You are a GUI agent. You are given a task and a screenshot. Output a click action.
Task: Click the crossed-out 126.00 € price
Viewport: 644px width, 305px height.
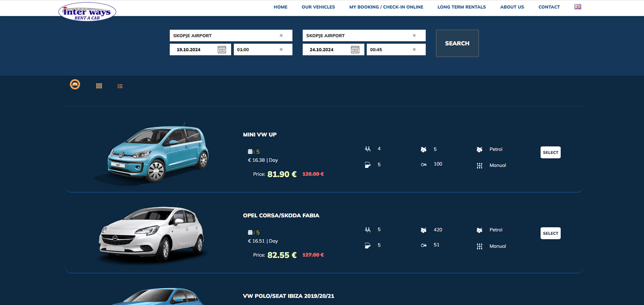click(313, 174)
